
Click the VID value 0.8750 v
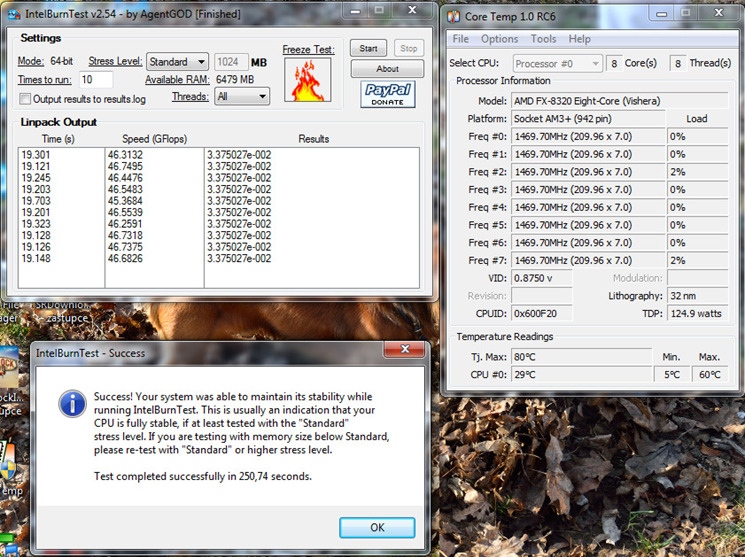[x=542, y=278]
